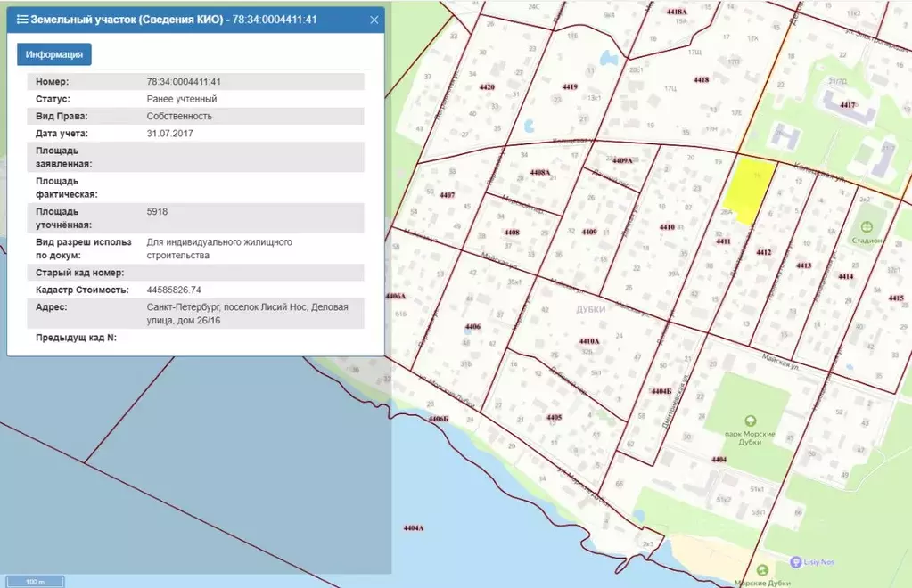Click the Морские Дубки green marker at bottom

762,570
